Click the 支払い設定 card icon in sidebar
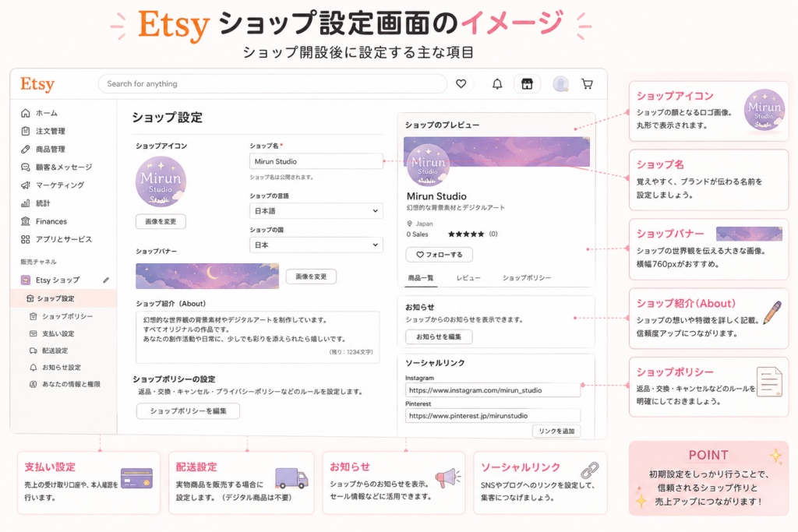 [33, 333]
